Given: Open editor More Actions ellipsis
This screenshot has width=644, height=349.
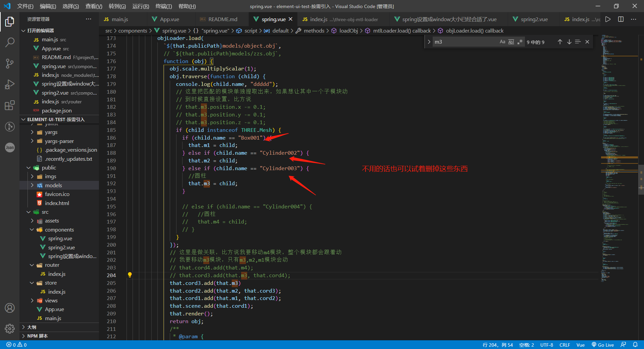Looking at the screenshot, I should click(633, 19).
